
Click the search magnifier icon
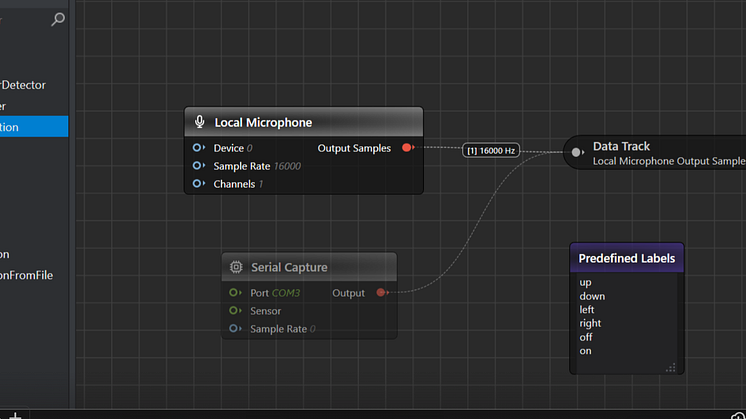(x=58, y=19)
